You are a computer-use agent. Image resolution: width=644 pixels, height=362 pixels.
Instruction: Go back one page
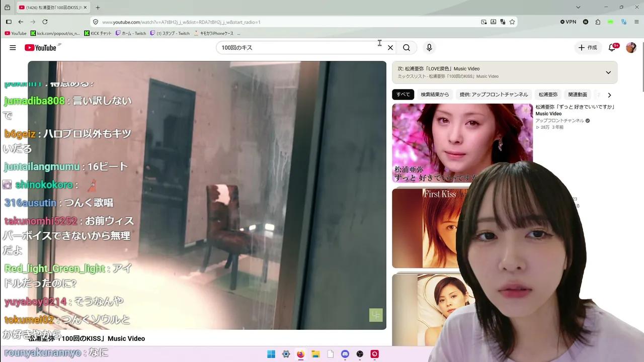[21, 22]
